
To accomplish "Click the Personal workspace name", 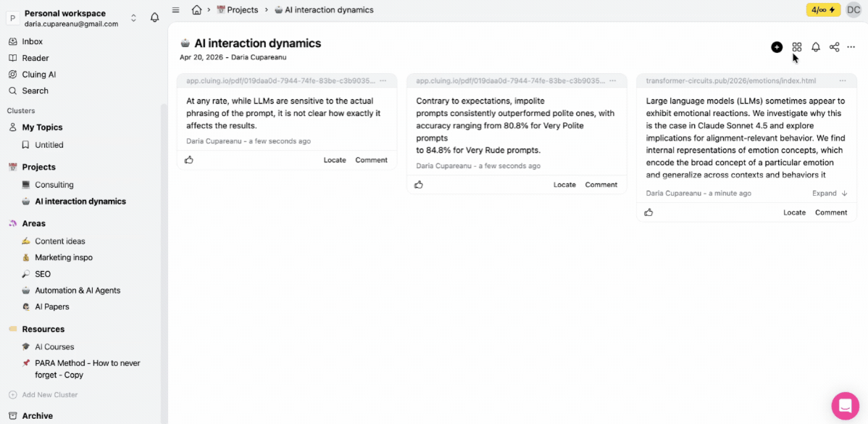I will point(65,13).
